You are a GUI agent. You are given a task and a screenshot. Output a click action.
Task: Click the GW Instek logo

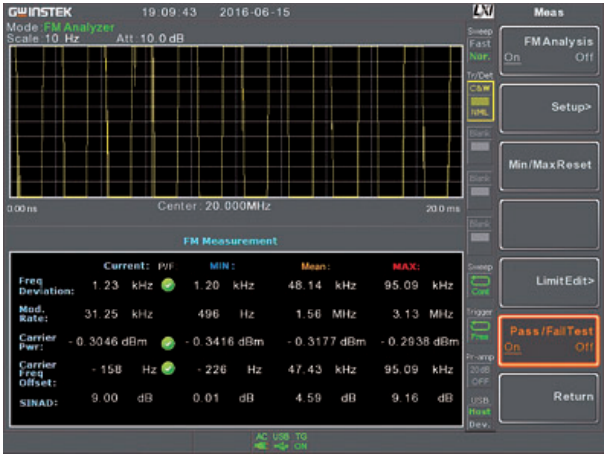tap(40, 12)
